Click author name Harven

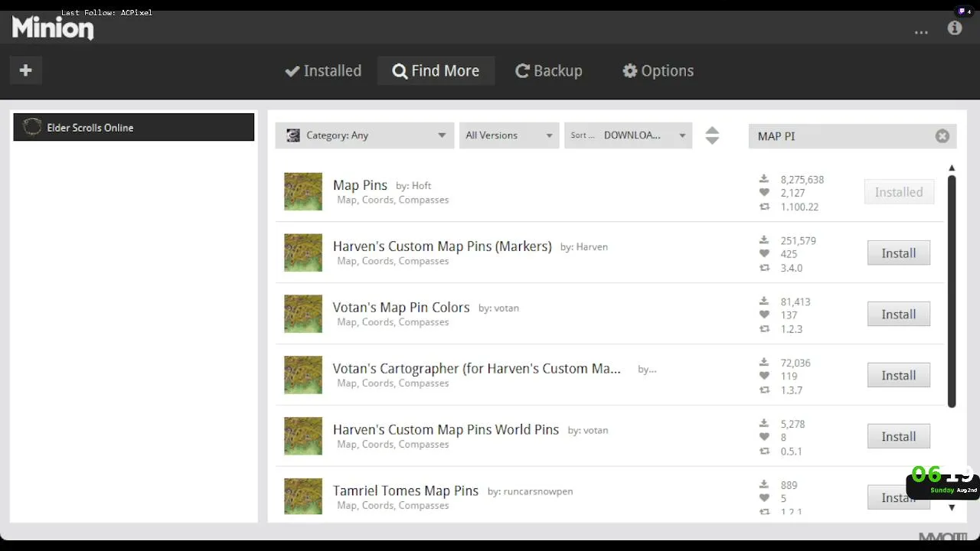pyautogui.click(x=592, y=247)
